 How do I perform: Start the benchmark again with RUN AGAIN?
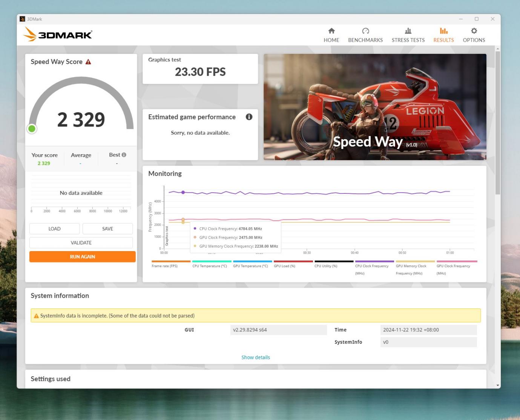click(82, 257)
